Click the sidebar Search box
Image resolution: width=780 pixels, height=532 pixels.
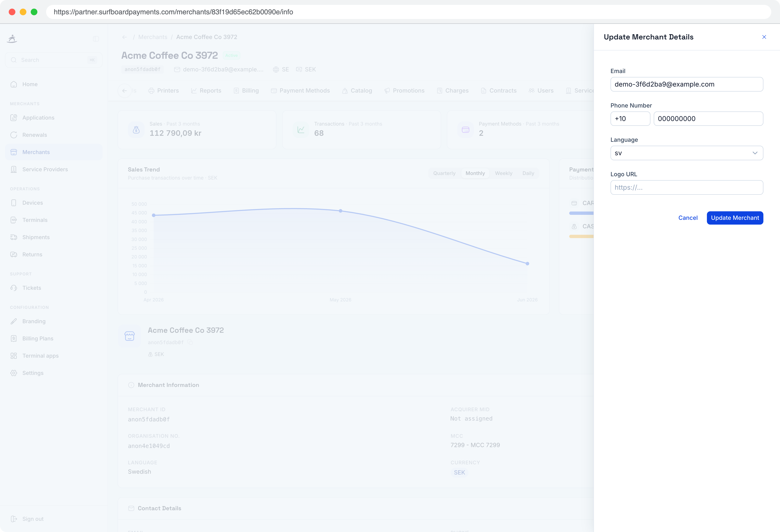point(54,60)
